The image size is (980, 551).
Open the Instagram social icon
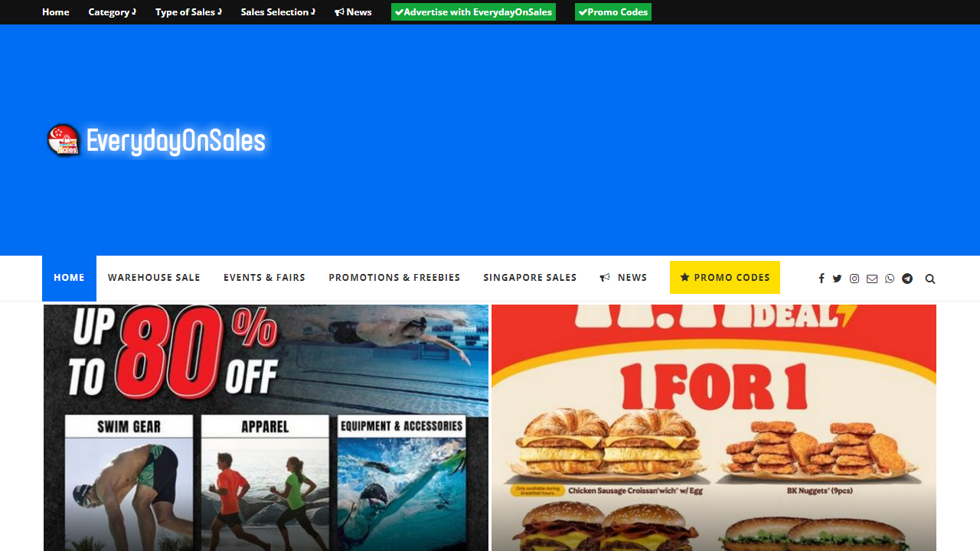[854, 279]
